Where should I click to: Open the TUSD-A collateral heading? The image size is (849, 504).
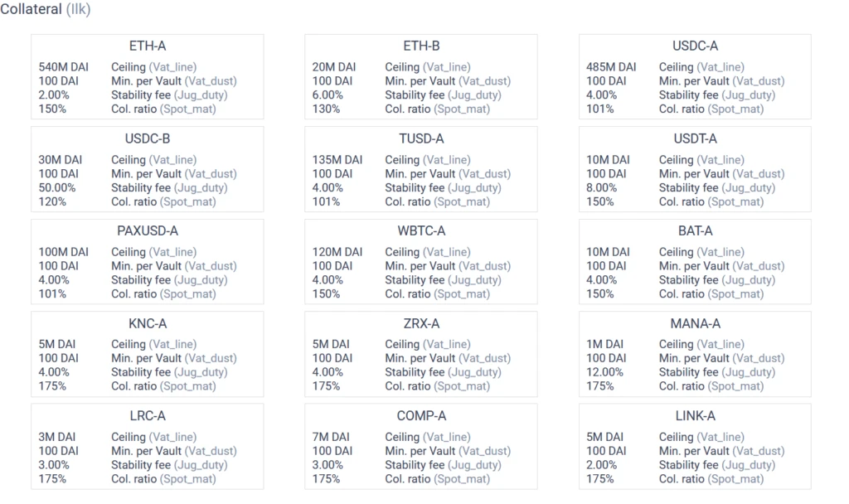click(x=421, y=138)
